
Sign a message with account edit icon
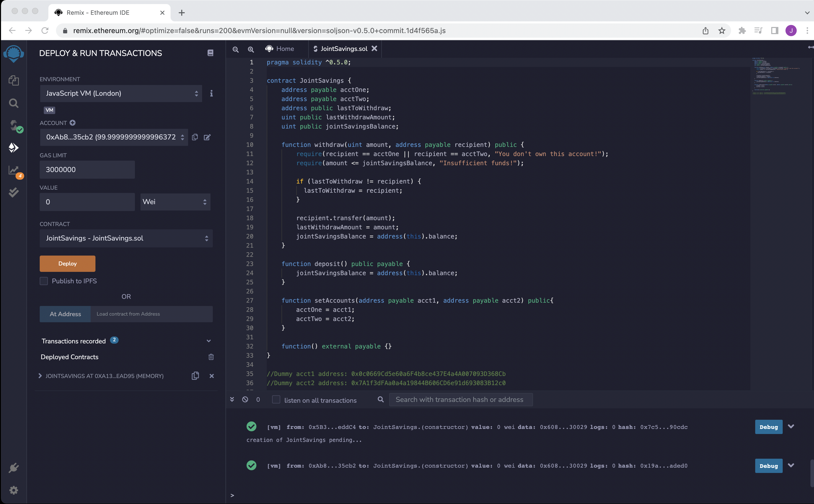(x=207, y=137)
